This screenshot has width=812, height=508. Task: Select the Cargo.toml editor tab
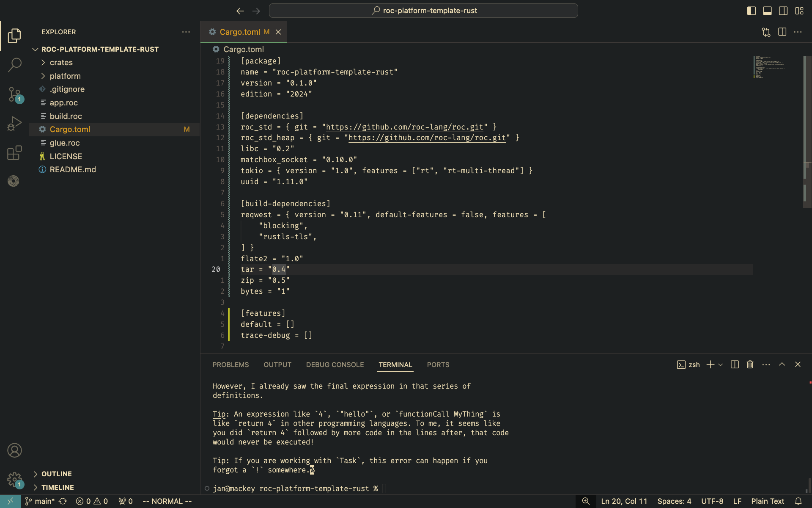244,32
